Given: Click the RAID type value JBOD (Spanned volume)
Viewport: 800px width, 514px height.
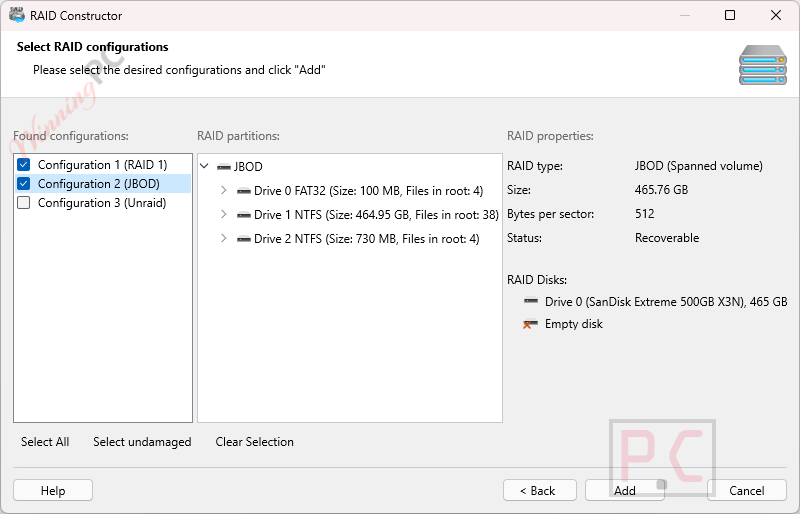Looking at the screenshot, I should pyautogui.click(x=698, y=166).
